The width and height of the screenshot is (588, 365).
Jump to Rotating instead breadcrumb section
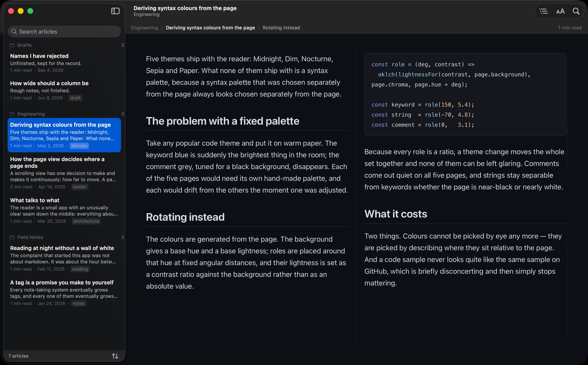tap(281, 28)
